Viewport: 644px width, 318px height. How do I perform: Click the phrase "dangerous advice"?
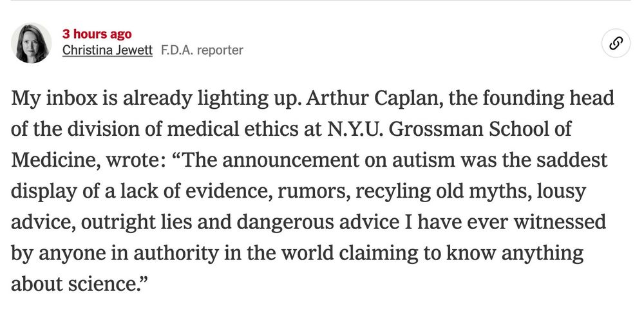(317, 222)
